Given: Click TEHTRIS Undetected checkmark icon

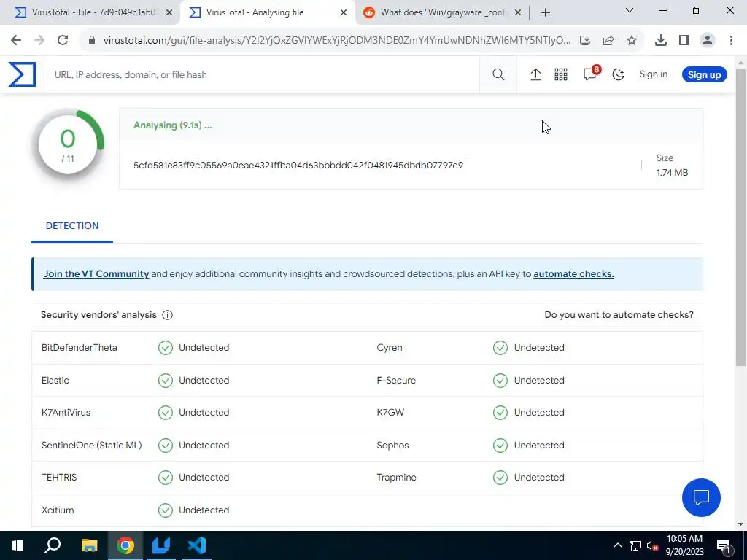Looking at the screenshot, I should click(166, 477).
